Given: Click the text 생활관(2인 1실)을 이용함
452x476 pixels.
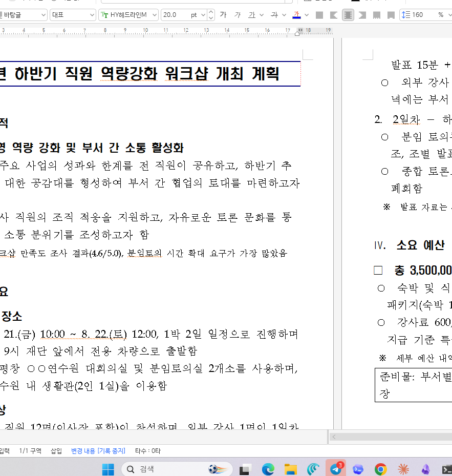Looking at the screenshot, I should point(104,386).
